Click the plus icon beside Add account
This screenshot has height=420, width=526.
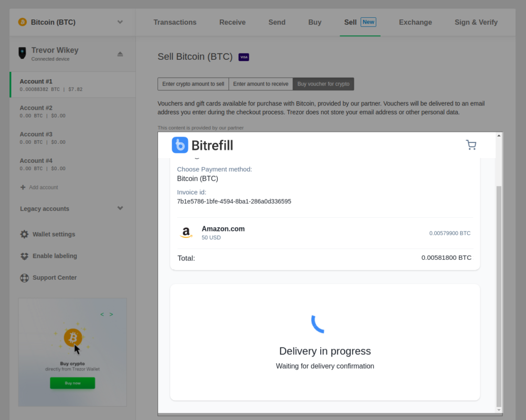click(x=23, y=187)
